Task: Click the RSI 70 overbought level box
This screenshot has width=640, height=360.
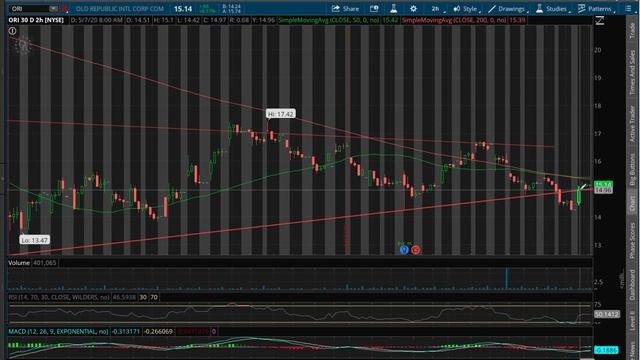Action: tap(154, 297)
